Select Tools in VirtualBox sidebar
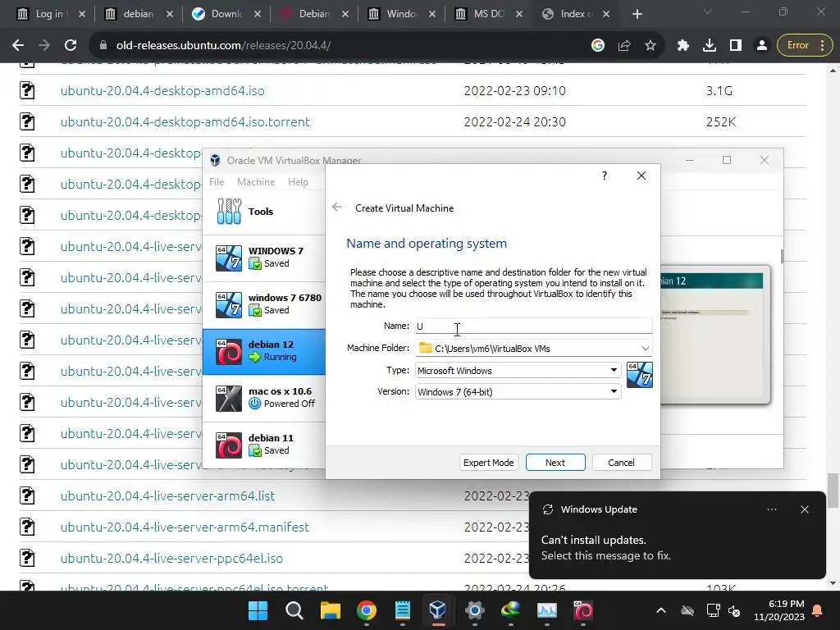The height and width of the screenshot is (630, 840). tap(264, 212)
